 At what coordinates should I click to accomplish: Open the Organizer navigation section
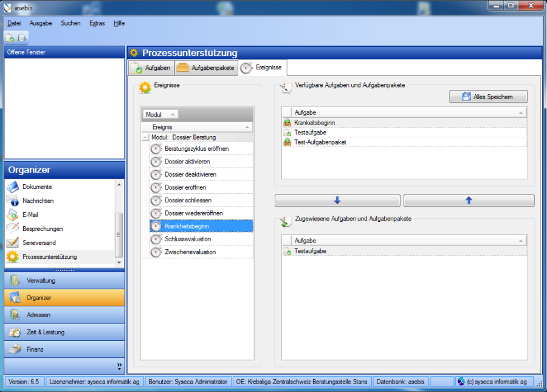click(64, 297)
